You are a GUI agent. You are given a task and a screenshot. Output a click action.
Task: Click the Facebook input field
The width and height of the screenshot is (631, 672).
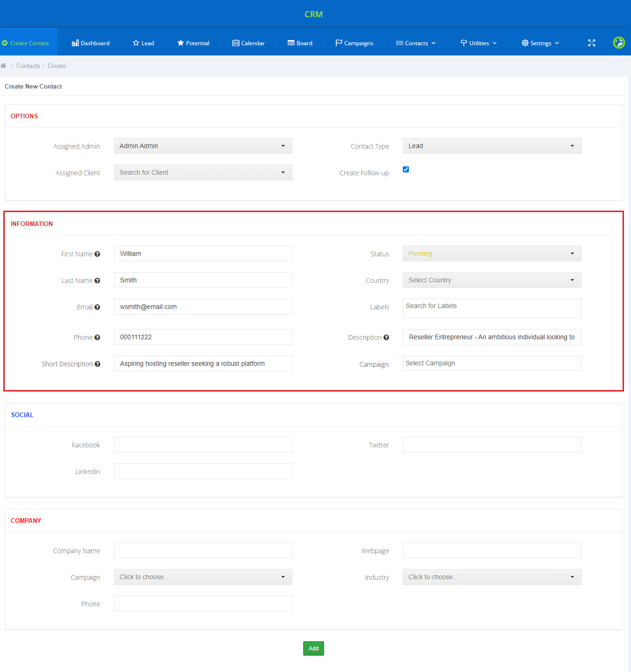tap(203, 445)
